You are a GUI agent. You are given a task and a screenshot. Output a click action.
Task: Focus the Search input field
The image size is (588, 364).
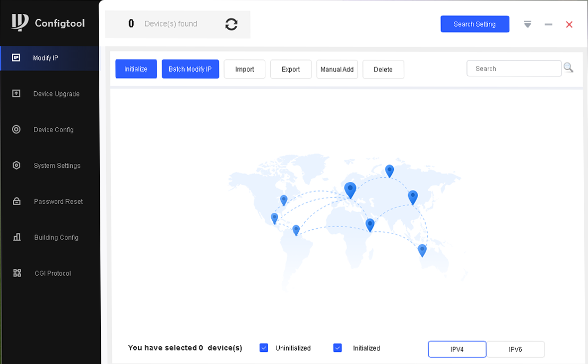click(514, 68)
